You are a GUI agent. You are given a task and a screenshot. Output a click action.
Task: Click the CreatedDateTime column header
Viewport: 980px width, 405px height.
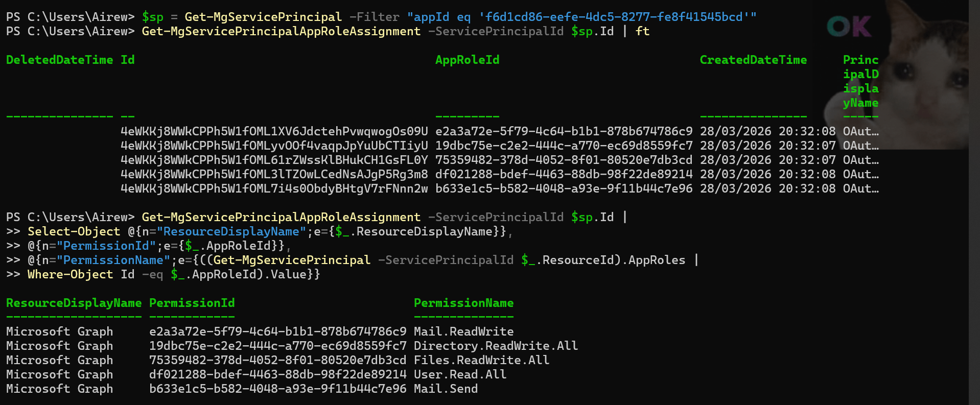753,60
